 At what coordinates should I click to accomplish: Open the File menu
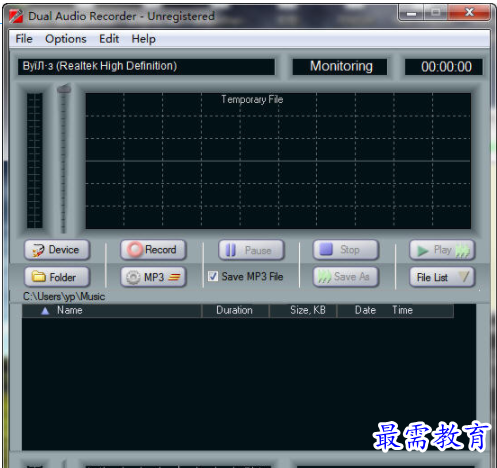[x=24, y=39]
